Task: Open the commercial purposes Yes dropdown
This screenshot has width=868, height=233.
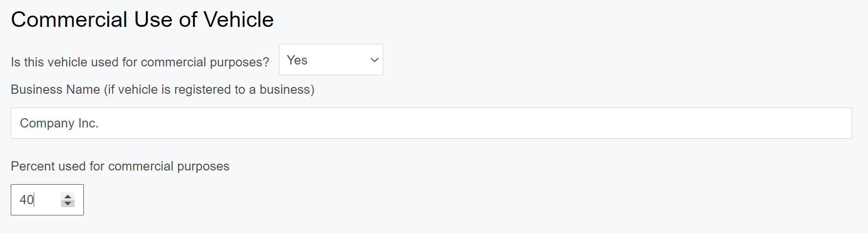Action: click(331, 60)
